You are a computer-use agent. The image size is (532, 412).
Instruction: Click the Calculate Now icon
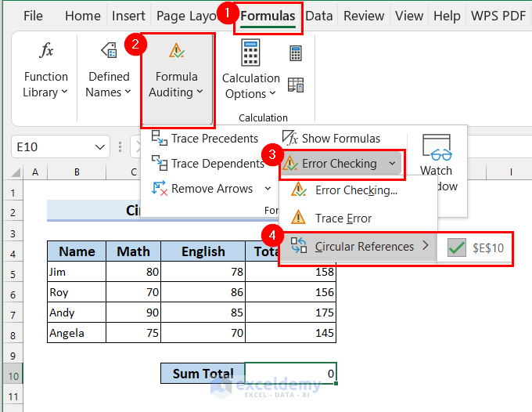click(x=296, y=53)
